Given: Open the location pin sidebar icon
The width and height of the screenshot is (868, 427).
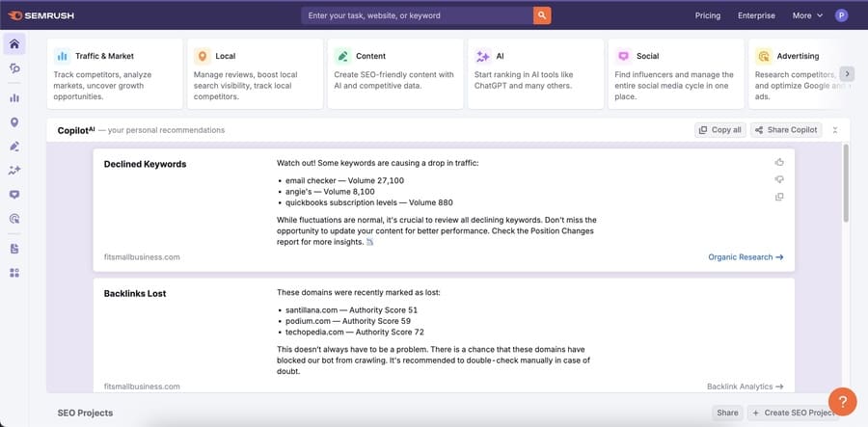Looking at the screenshot, I should [x=14, y=122].
